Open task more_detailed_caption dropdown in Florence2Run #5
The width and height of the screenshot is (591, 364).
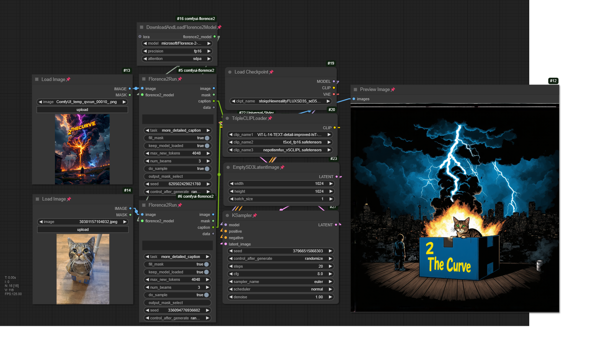(178, 131)
